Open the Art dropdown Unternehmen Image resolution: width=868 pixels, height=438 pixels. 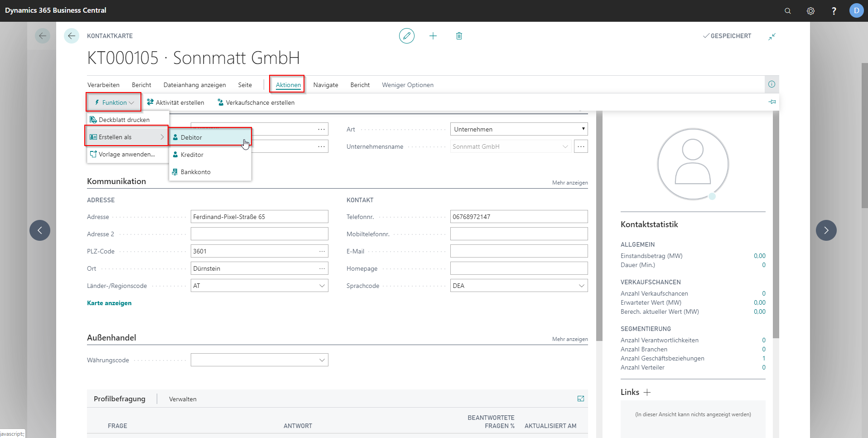click(519, 129)
